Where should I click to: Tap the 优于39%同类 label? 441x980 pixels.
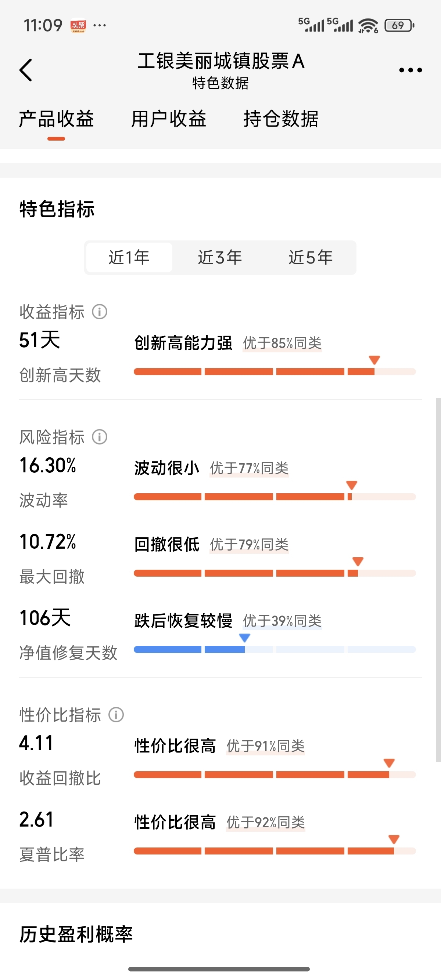pos(282,621)
